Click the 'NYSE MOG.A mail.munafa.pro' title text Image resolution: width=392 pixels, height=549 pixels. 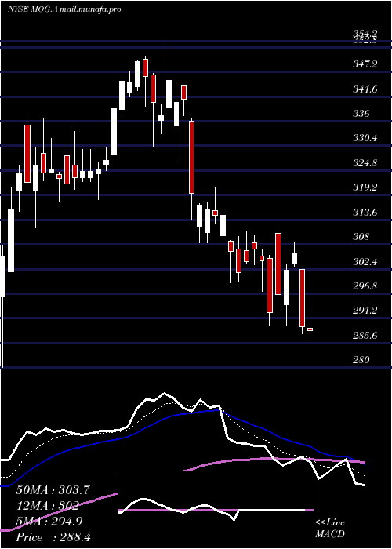(64, 9)
